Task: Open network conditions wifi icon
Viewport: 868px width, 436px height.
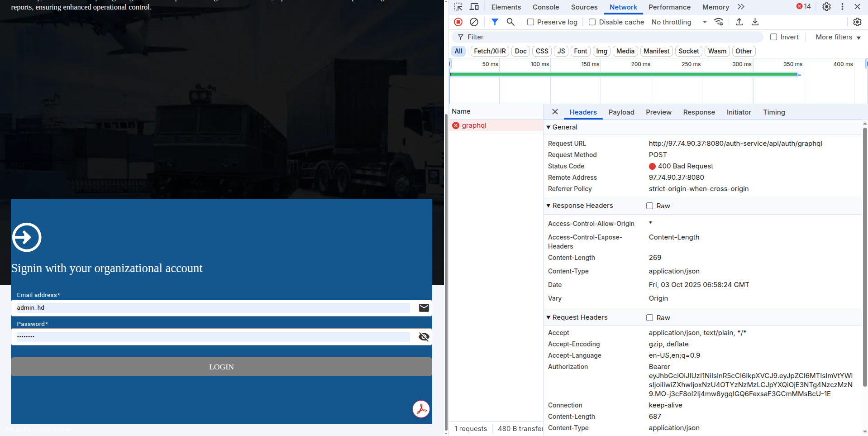Action: coord(719,22)
